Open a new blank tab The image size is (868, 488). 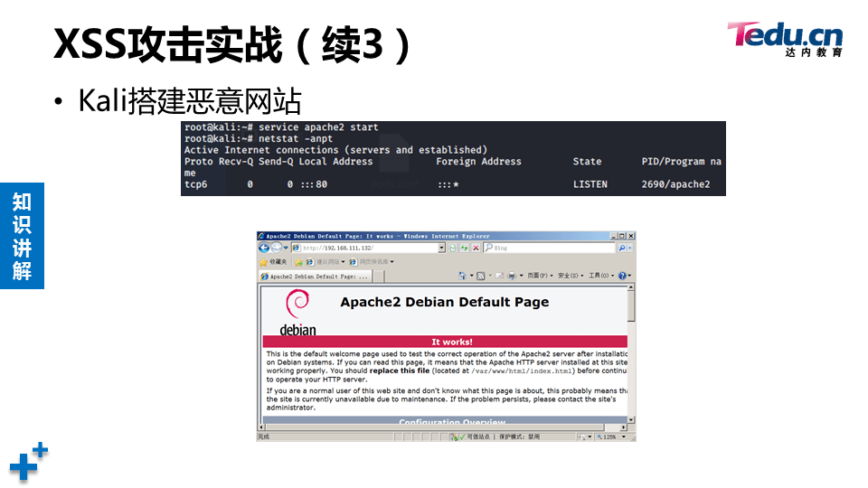pos(379,277)
